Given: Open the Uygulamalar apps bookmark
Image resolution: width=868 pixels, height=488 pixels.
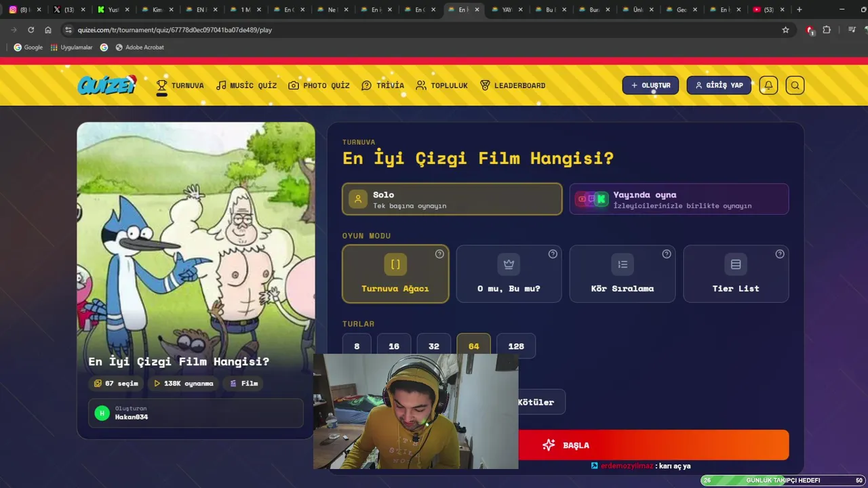Looking at the screenshot, I should [x=71, y=47].
